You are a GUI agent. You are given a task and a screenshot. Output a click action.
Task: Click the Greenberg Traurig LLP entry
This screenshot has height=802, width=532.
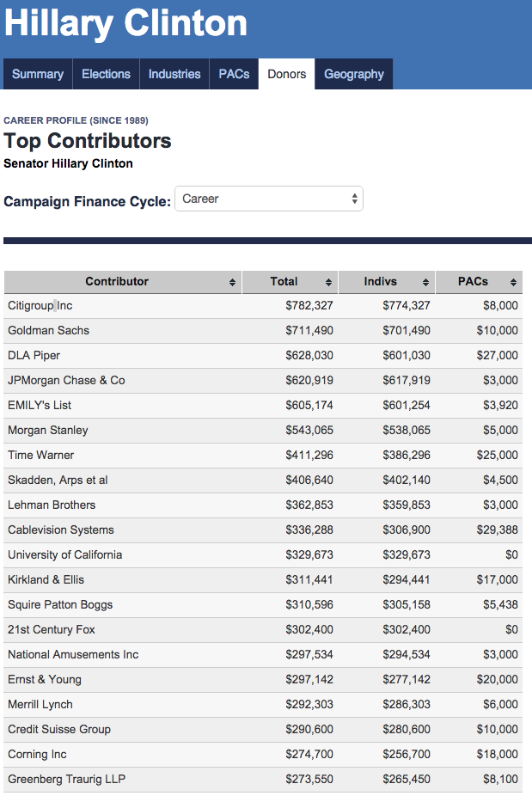tap(66, 780)
